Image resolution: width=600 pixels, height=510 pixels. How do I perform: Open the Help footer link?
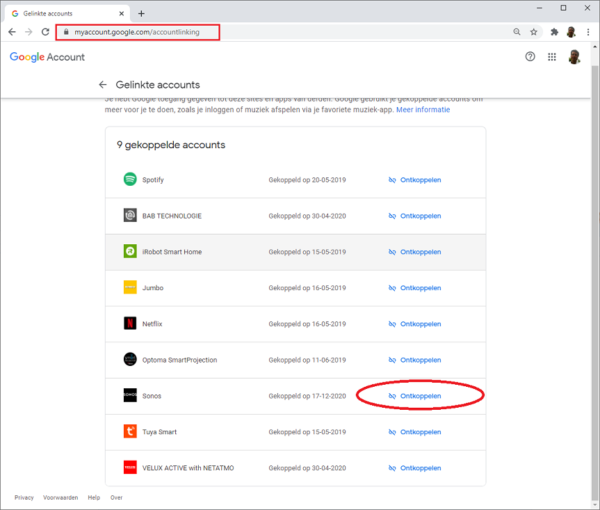94,497
